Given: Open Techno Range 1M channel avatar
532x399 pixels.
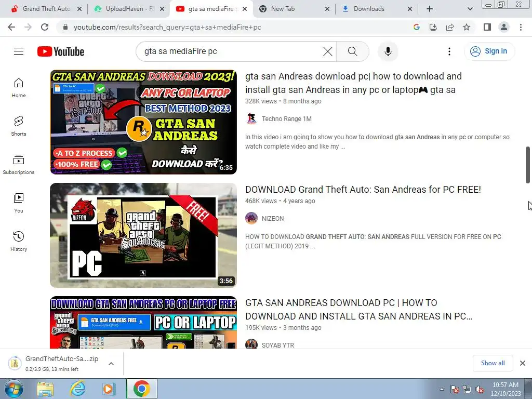Looking at the screenshot, I should 251,119.
